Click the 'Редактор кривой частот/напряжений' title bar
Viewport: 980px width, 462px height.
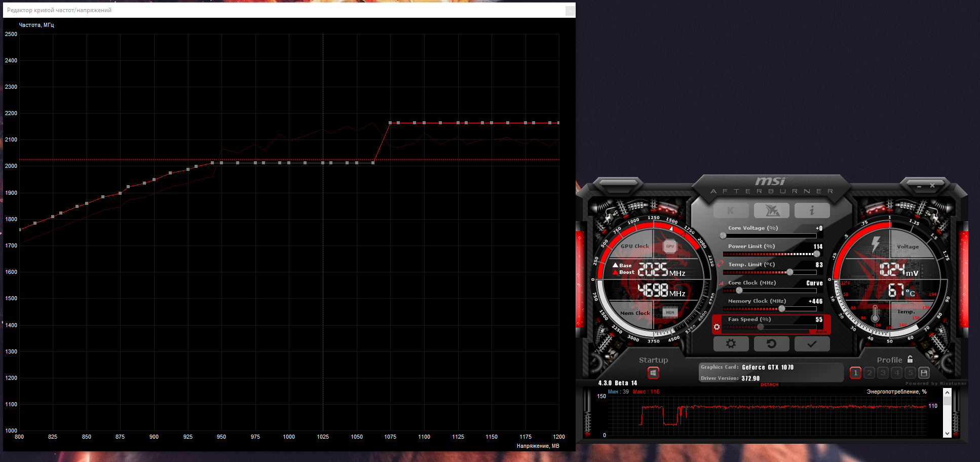click(x=289, y=10)
